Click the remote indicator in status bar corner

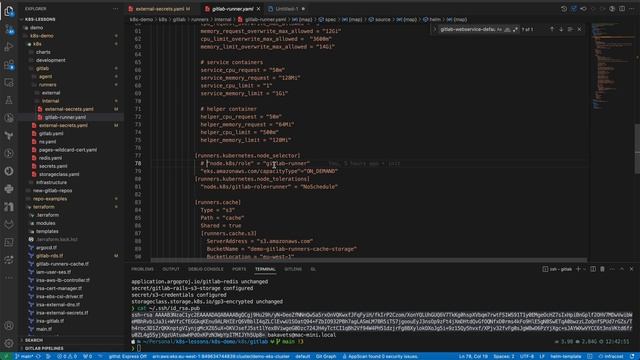6,356
